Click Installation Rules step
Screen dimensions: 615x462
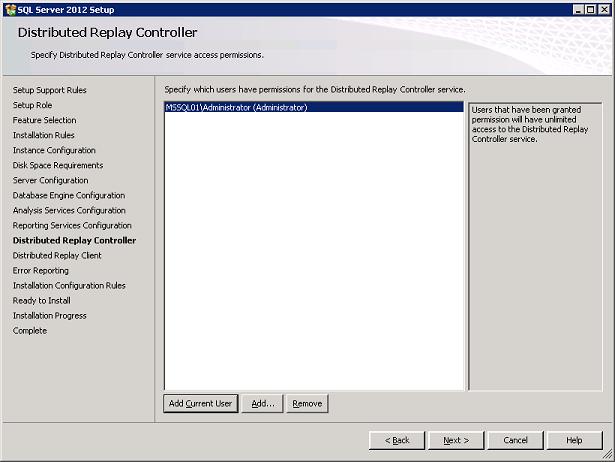44,135
